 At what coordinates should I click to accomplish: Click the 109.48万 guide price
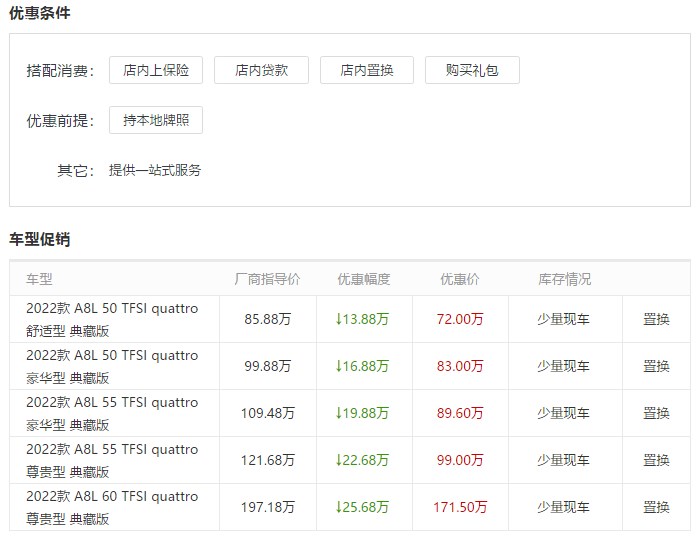tap(267, 413)
